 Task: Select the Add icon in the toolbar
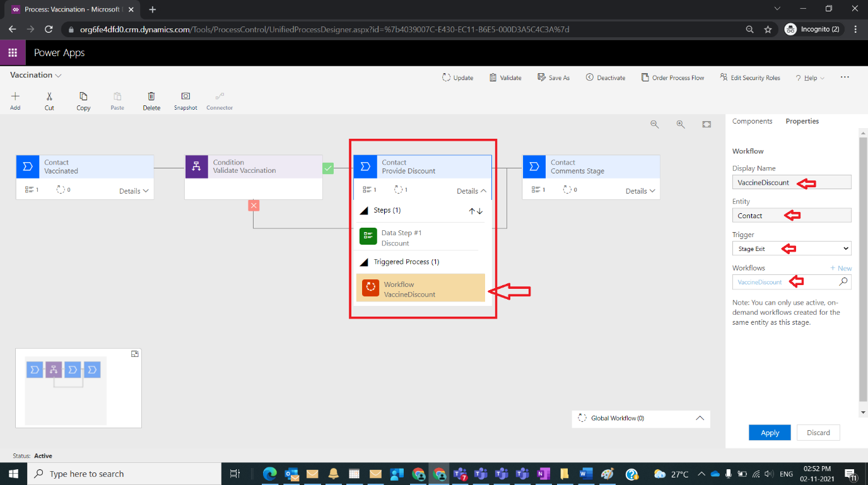click(x=15, y=100)
